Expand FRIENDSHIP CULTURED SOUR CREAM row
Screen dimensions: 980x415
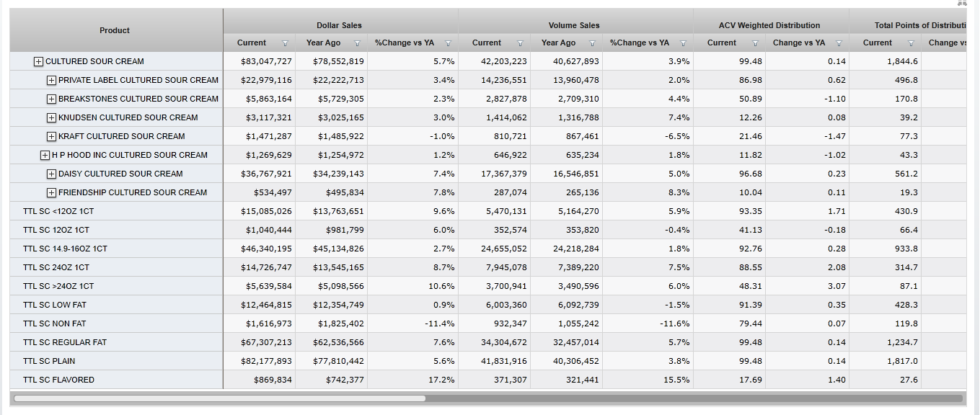click(x=51, y=192)
